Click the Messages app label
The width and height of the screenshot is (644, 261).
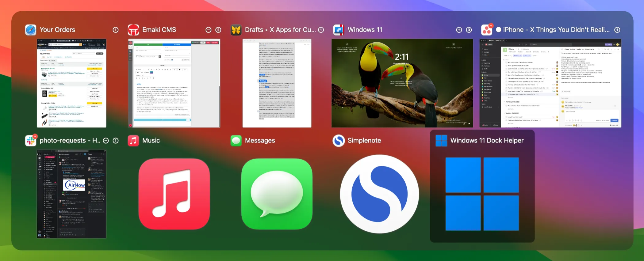tap(260, 141)
